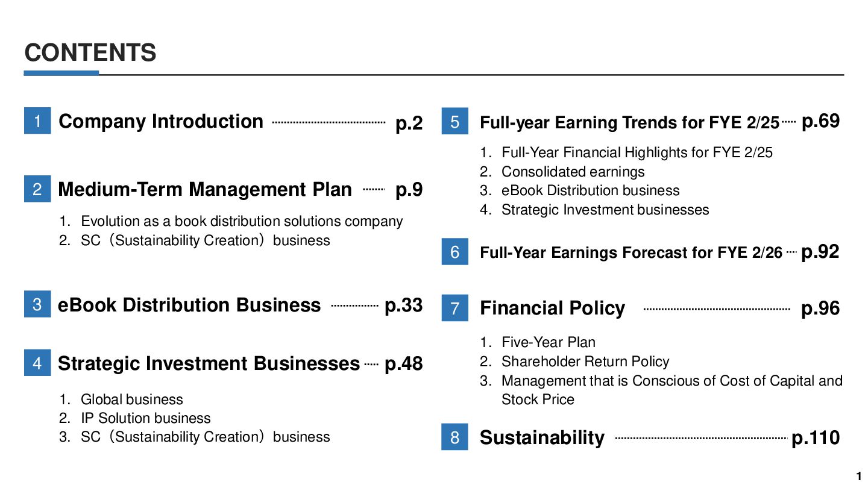Jump to Sustainability page p.110

(816, 438)
